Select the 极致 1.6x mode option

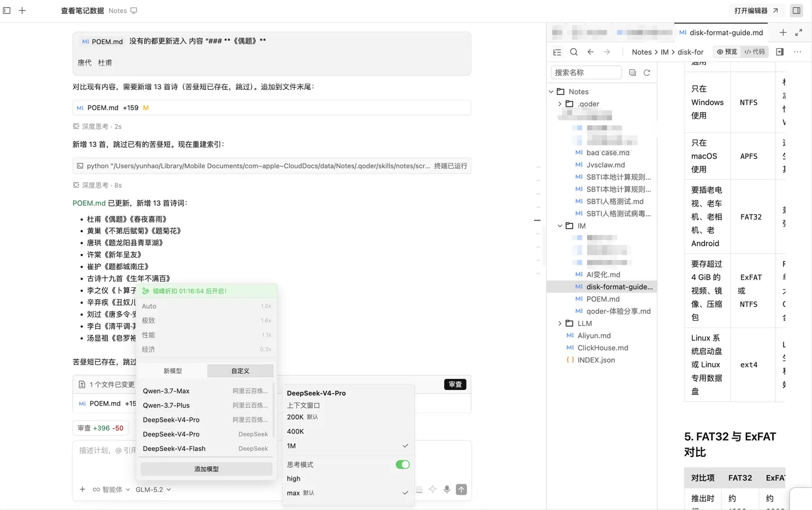tap(206, 320)
